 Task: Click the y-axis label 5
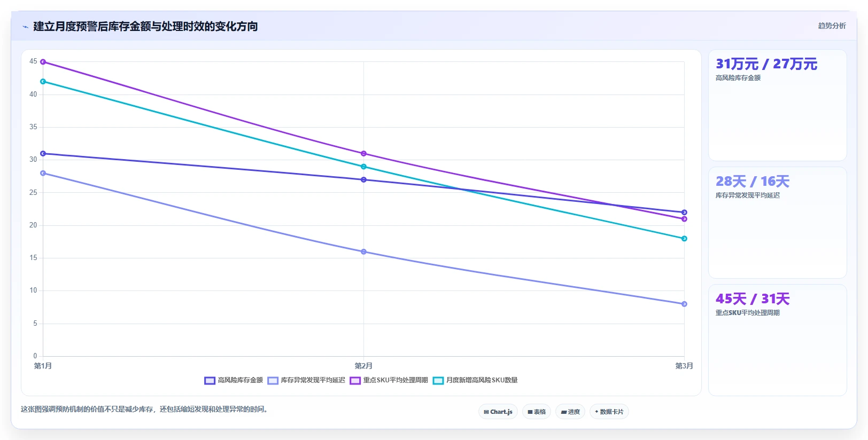[x=35, y=324]
